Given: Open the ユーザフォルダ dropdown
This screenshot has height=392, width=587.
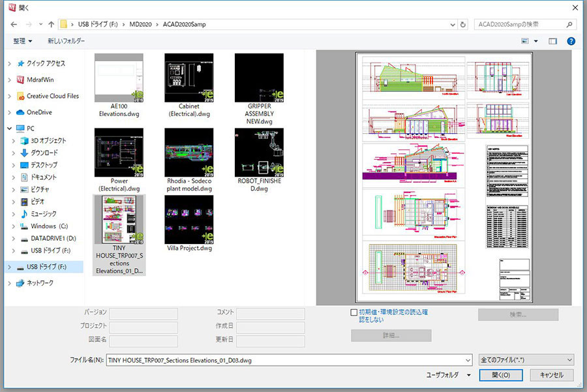Looking at the screenshot, I should pyautogui.click(x=448, y=375).
